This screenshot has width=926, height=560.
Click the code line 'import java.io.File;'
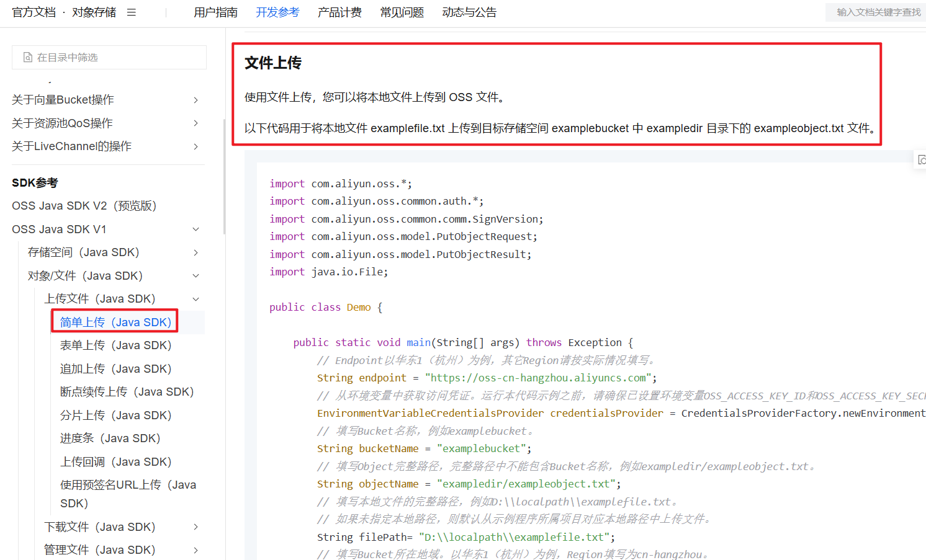[328, 272]
